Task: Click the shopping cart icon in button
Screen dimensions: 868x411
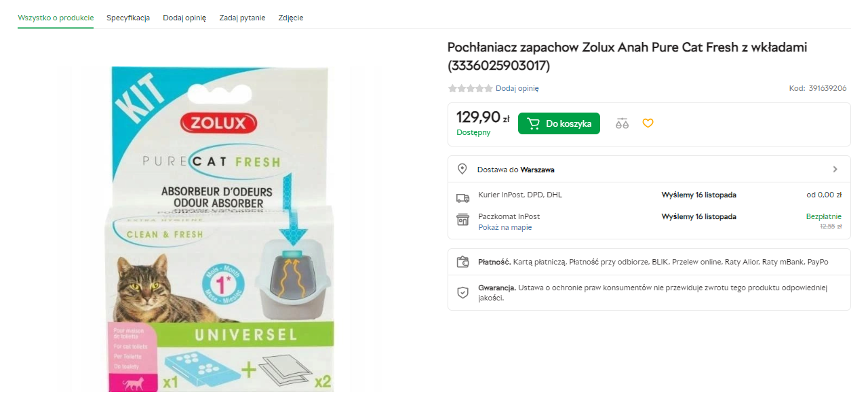Action: (533, 123)
